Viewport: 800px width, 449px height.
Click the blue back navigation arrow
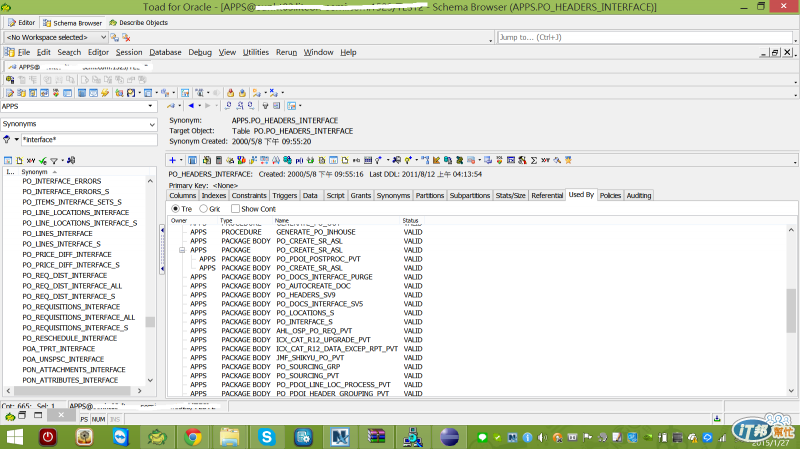(191, 106)
